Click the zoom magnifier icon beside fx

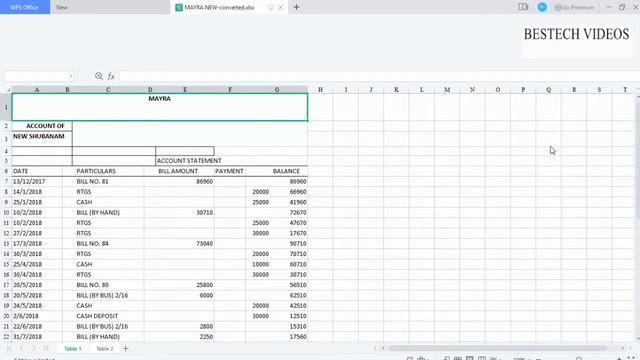(x=99, y=76)
